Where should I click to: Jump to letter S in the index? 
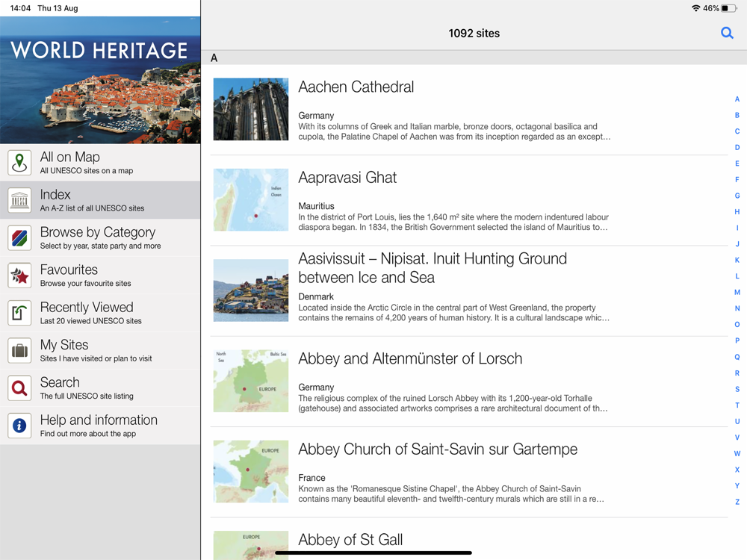coord(737,389)
